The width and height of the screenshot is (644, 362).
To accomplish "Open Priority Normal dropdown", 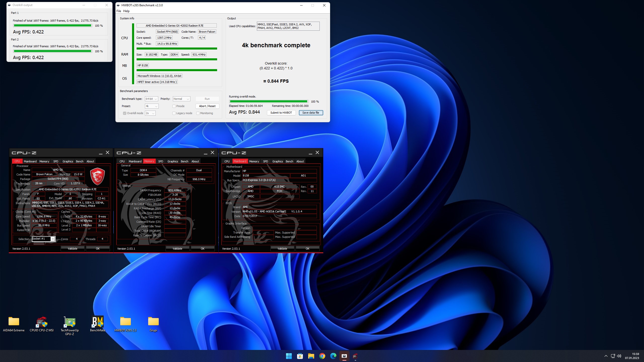I will tap(181, 99).
